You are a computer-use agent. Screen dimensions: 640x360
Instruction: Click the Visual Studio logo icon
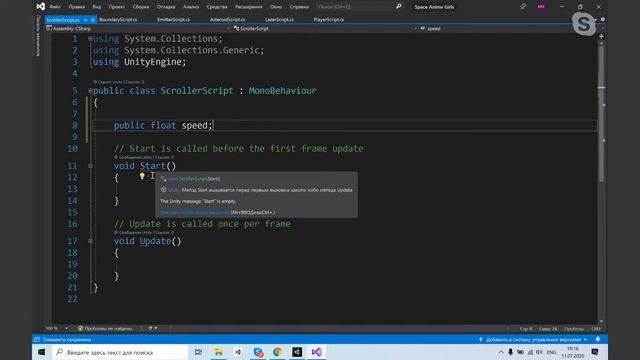tap(40, 7)
